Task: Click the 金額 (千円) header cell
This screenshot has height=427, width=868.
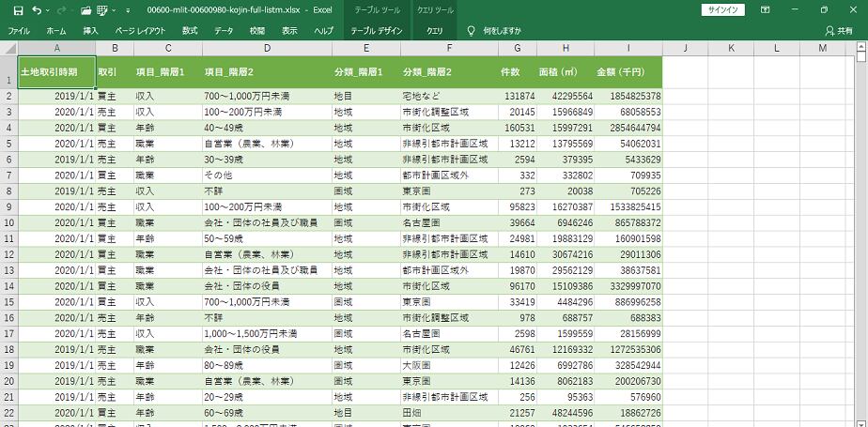Action: (x=627, y=71)
